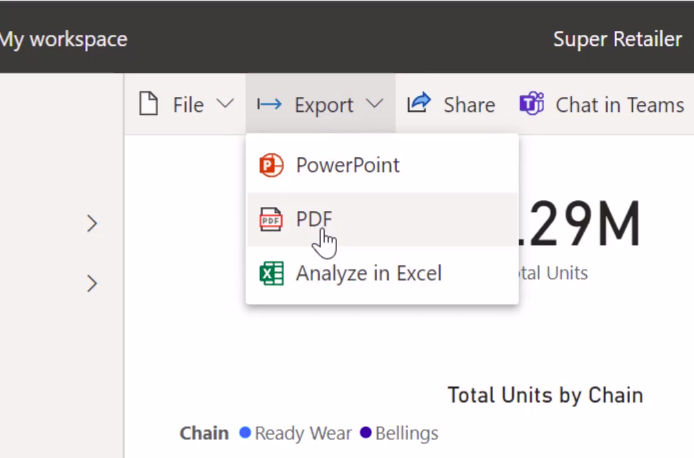694x458 pixels.
Task: Export report to PowerPoint
Action: [382, 165]
